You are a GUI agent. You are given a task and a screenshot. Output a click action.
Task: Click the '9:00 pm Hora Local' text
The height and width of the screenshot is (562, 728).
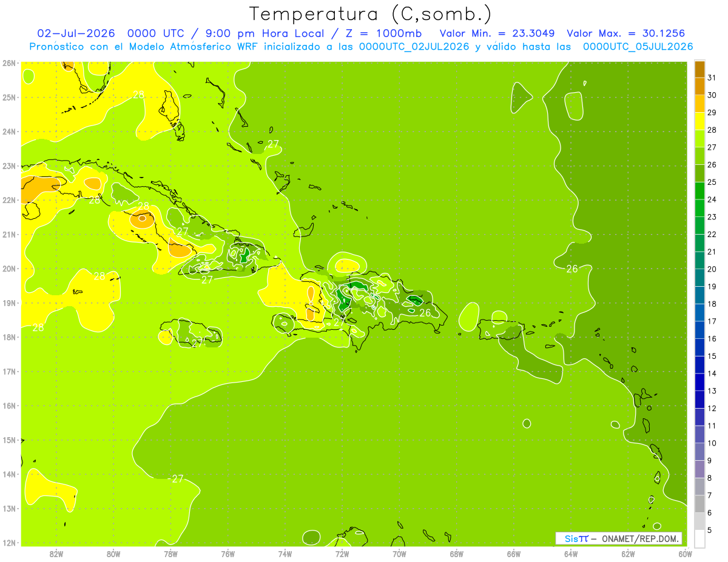coord(262,33)
